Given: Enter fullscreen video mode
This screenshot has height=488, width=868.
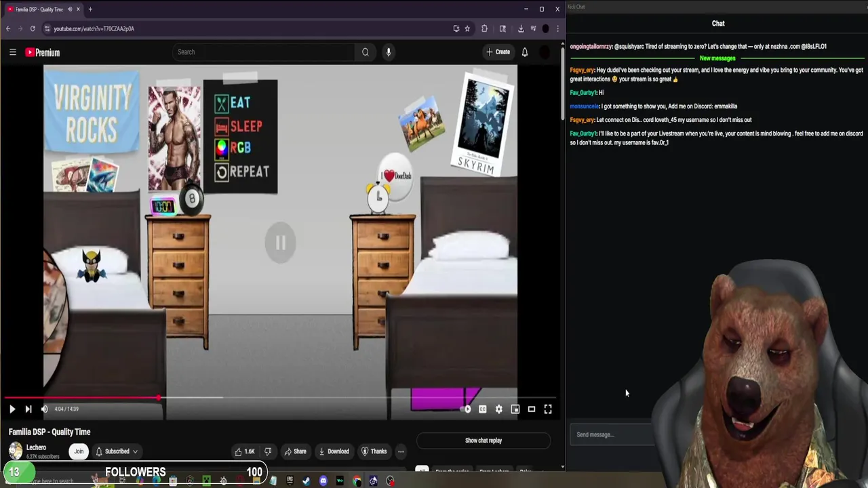Looking at the screenshot, I should coord(548,409).
